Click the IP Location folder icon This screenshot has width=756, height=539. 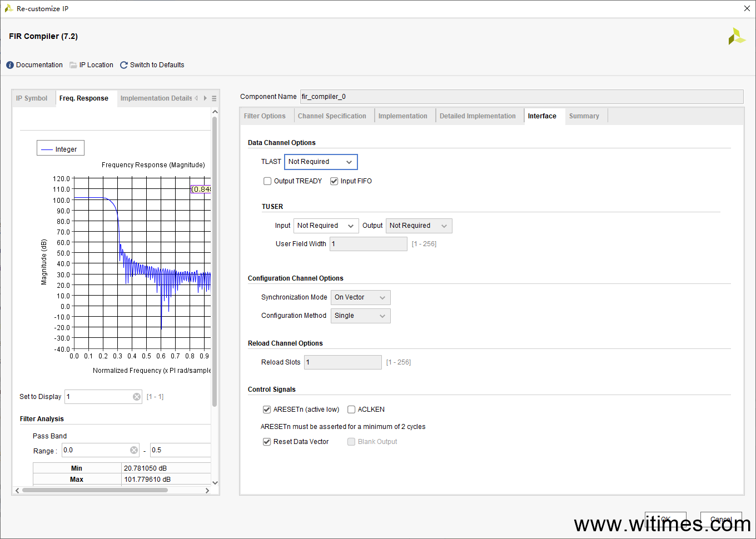point(73,65)
